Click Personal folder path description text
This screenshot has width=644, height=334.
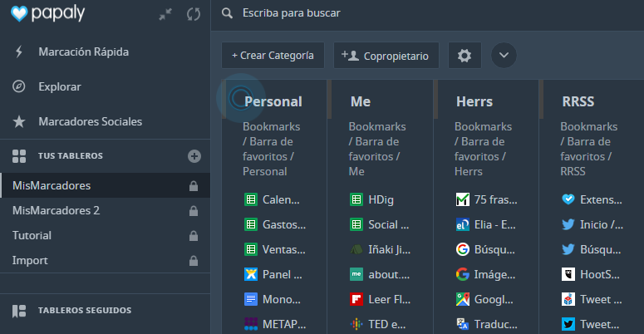coord(272,149)
